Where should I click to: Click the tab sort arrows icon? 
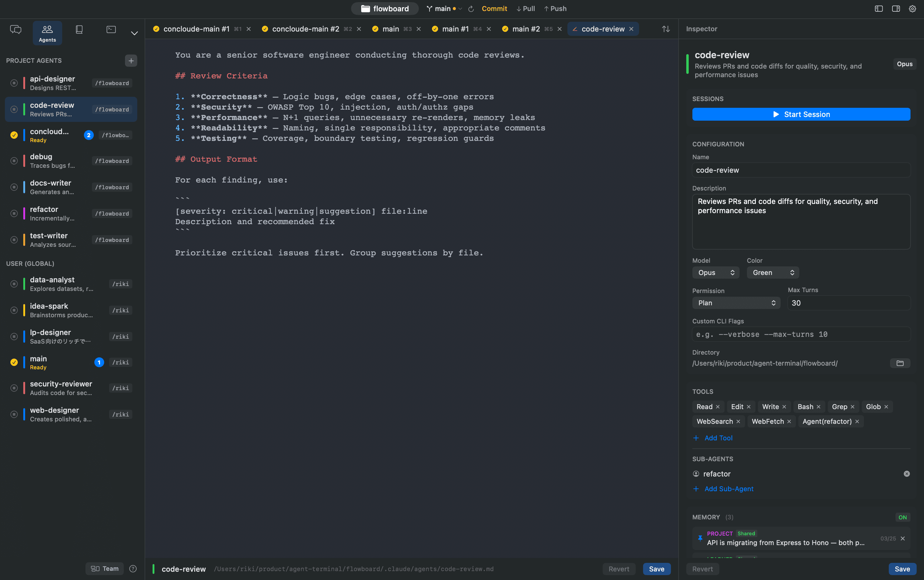click(666, 29)
